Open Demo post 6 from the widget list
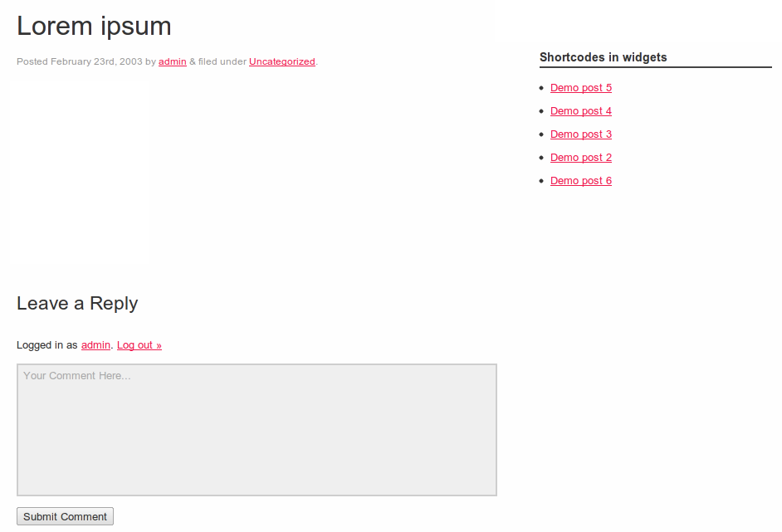Image resolution: width=782 pixels, height=532 pixels. click(x=581, y=181)
